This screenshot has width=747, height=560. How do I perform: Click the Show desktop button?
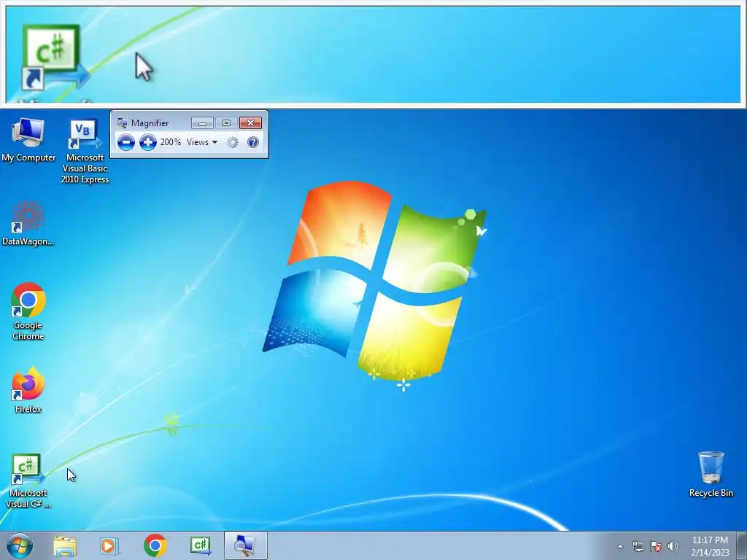742,545
